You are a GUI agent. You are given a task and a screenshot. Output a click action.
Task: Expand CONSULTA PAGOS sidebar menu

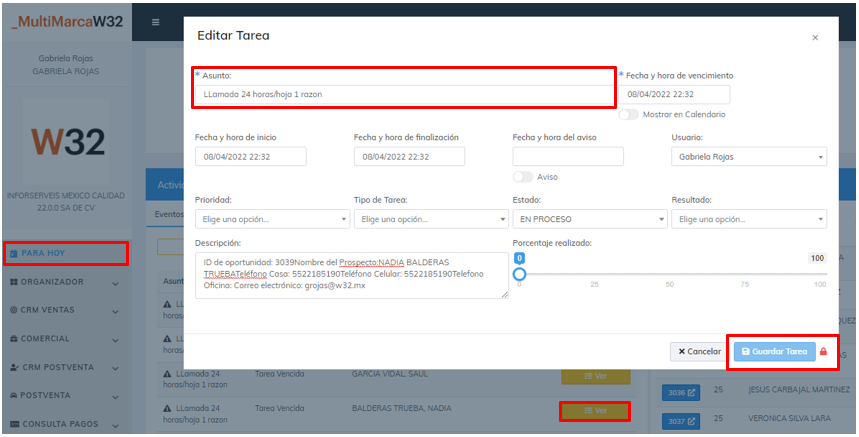[x=65, y=424]
